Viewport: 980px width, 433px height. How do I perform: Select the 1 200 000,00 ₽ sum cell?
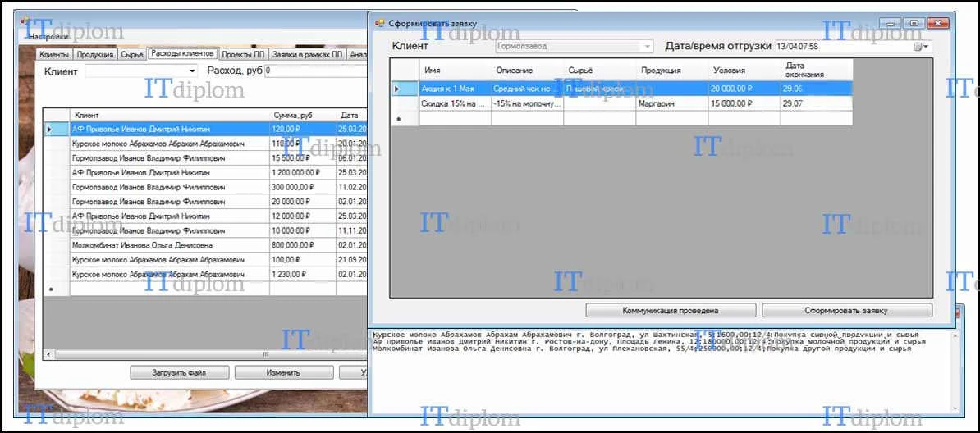303,172
